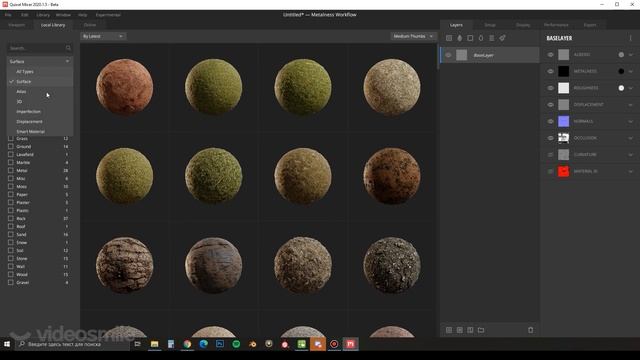This screenshot has width=640, height=360.
Task: Collapse the Surface asset type dropdown
Action: click(x=40, y=61)
